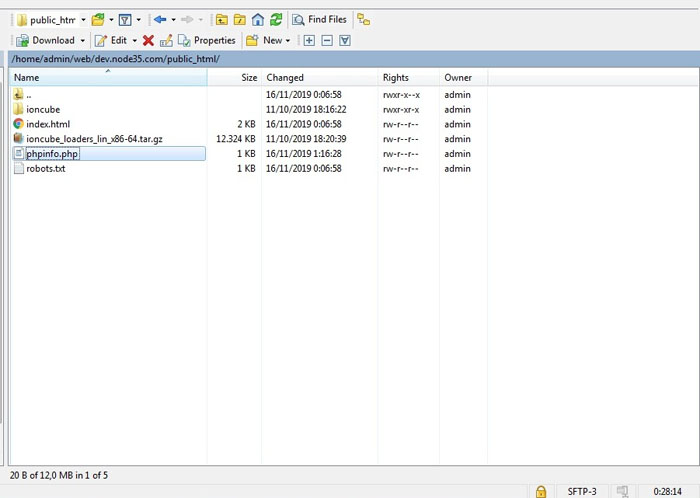
Task: Click the Rename icon
Action: (166, 41)
